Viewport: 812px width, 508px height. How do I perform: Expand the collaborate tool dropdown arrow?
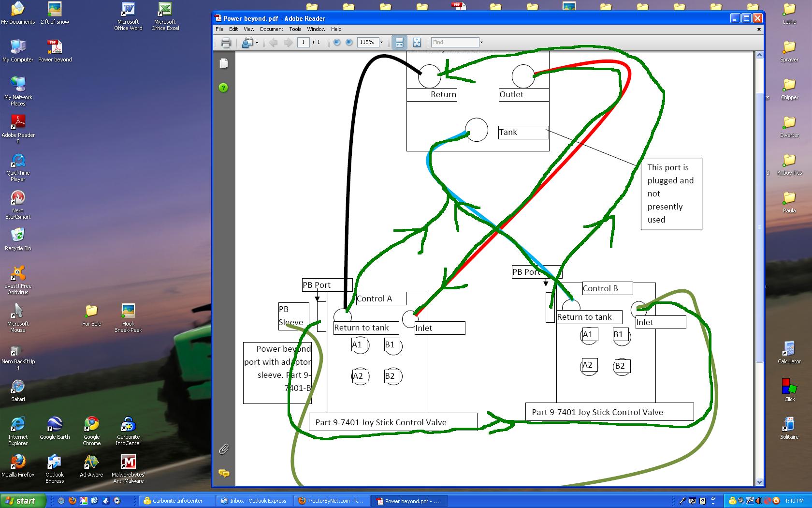(257, 43)
